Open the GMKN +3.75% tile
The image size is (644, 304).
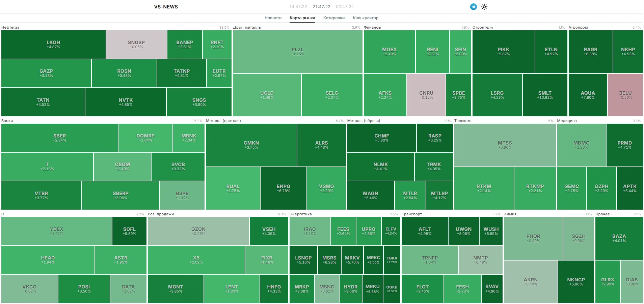click(251, 145)
